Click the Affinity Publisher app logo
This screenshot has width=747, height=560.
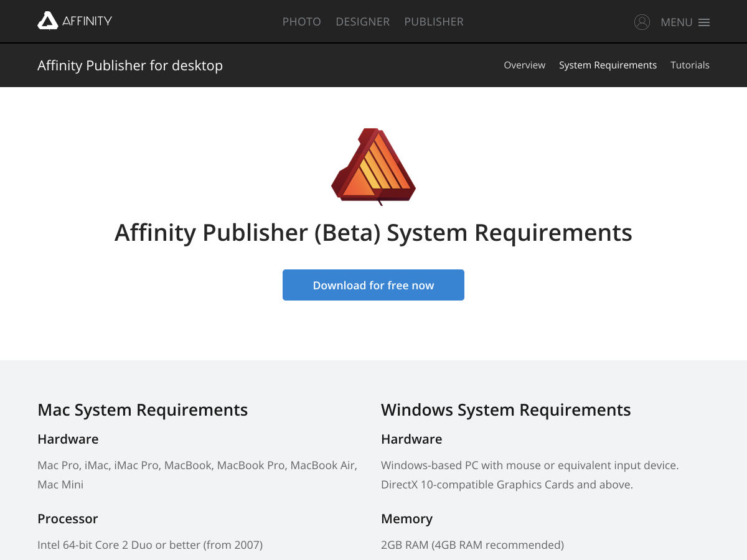pyautogui.click(x=374, y=166)
